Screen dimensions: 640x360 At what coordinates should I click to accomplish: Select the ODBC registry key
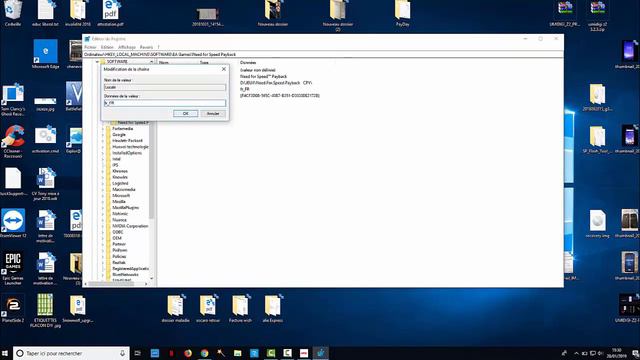click(x=118, y=232)
